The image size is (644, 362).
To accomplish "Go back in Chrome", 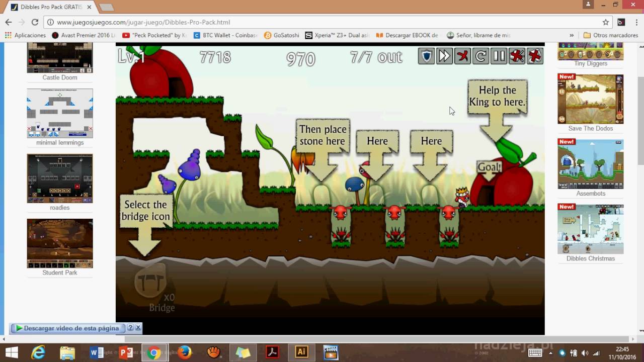I will 8,22.
